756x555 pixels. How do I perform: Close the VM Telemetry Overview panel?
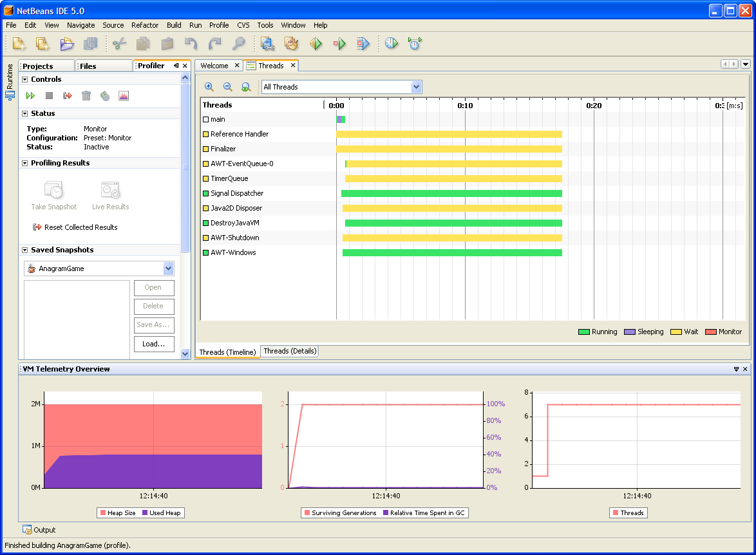coord(745,369)
